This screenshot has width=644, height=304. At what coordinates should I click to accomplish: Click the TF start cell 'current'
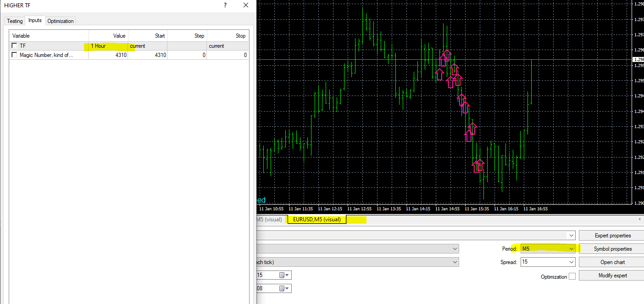click(148, 46)
